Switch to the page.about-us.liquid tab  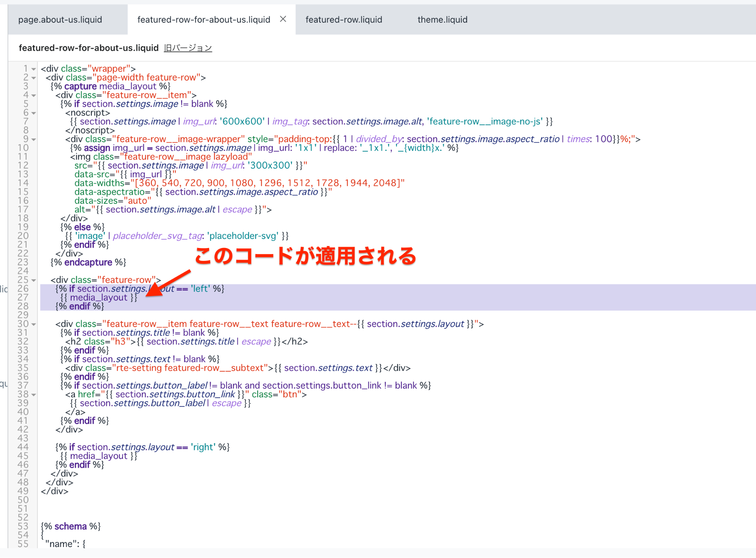[60, 20]
